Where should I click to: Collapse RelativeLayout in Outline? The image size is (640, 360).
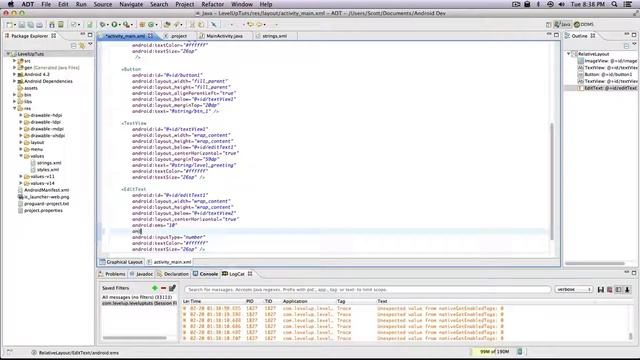(569, 54)
